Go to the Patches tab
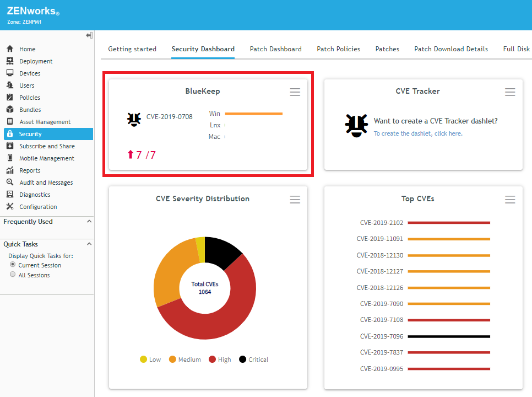This screenshot has width=532, height=397. pyautogui.click(x=387, y=49)
